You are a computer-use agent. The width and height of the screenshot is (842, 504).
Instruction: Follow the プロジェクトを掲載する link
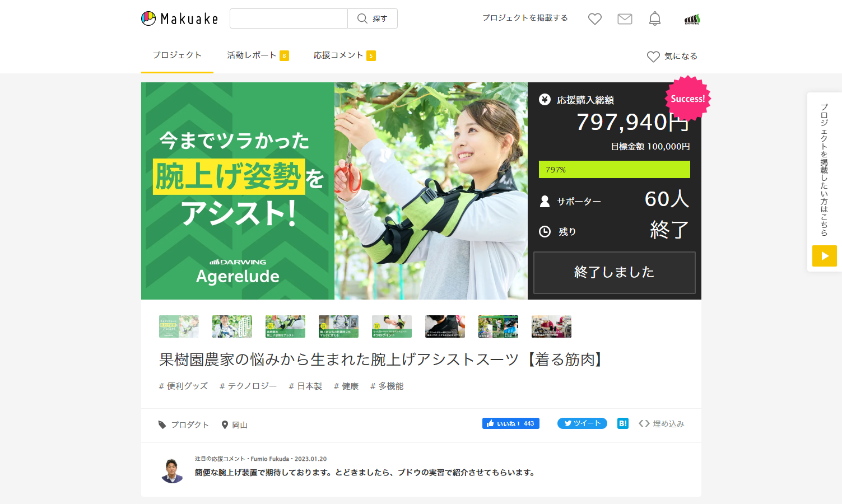tap(525, 18)
